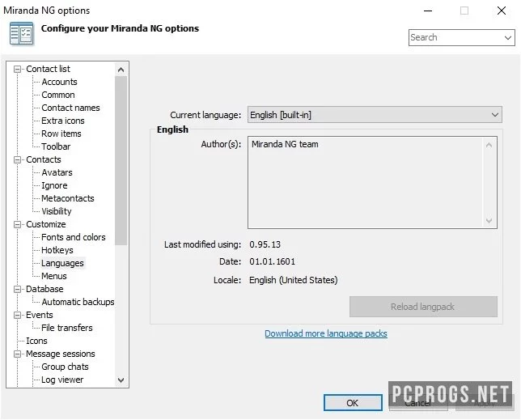Screen dimensions: 521x420
Task: Select Common under Contact list
Action: click(58, 95)
